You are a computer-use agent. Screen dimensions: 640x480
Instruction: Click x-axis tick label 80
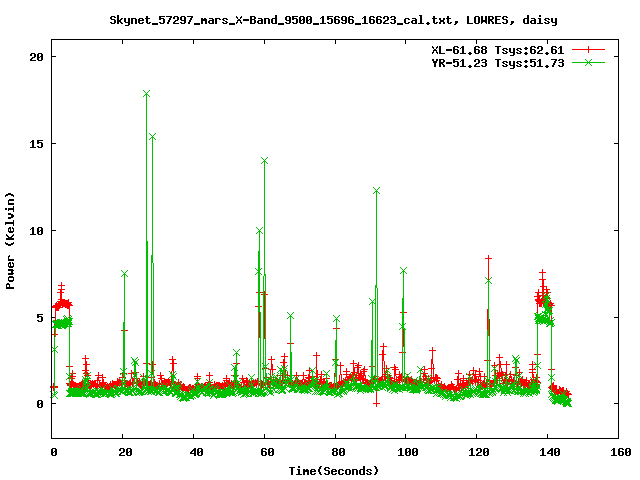coord(338,452)
